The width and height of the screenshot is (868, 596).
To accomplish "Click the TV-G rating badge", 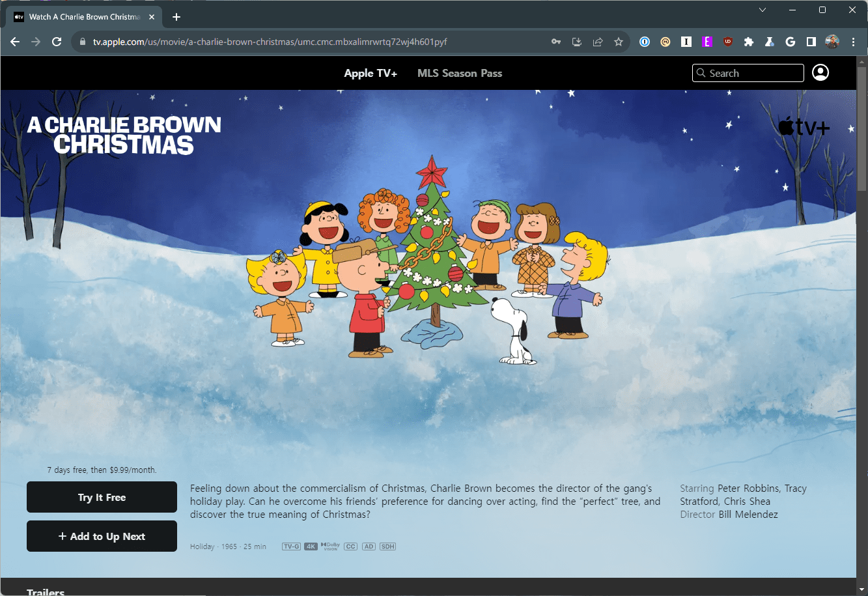I will pyautogui.click(x=292, y=546).
